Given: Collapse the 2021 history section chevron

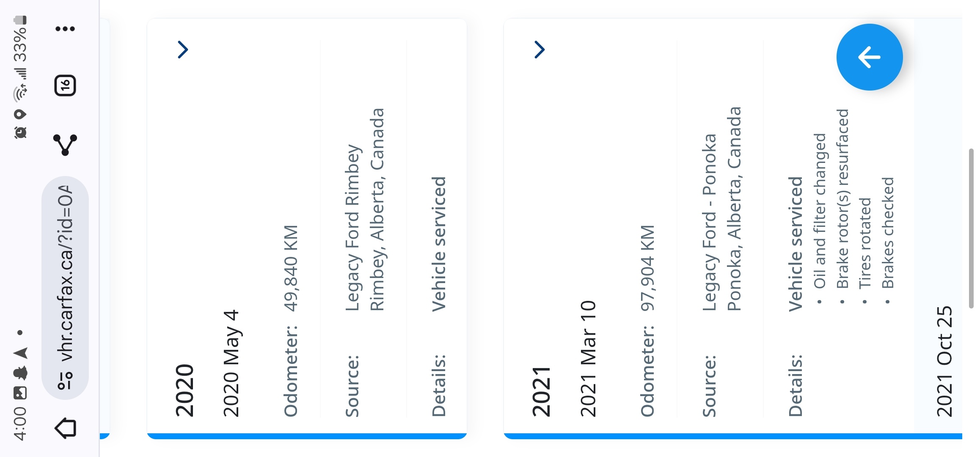Looking at the screenshot, I should click(540, 50).
